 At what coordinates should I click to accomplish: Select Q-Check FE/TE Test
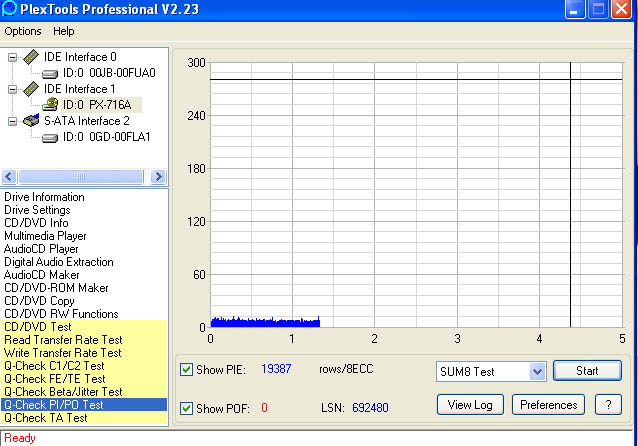84,379
